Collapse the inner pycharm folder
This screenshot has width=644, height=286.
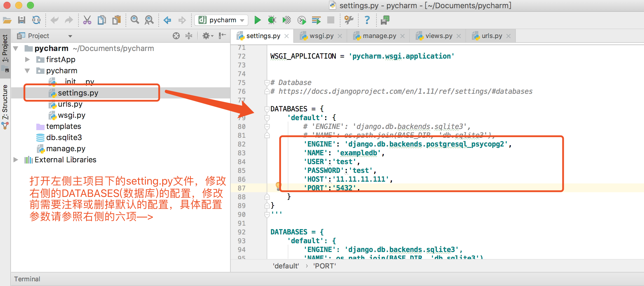coord(28,71)
